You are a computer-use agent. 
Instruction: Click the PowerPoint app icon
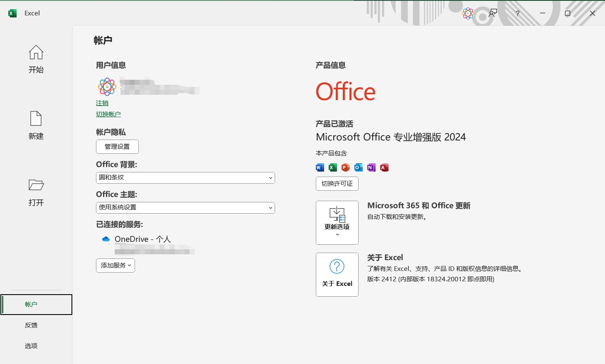coord(346,167)
